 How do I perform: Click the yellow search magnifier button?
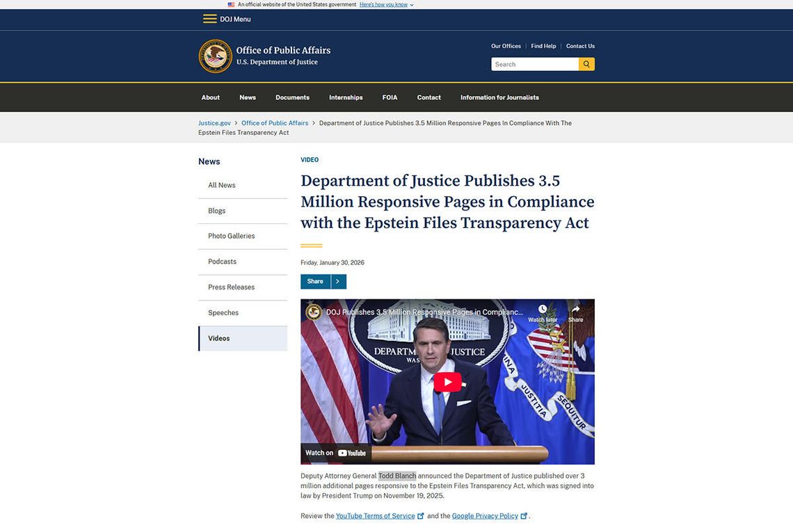pyautogui.click(x=586, y=64)
